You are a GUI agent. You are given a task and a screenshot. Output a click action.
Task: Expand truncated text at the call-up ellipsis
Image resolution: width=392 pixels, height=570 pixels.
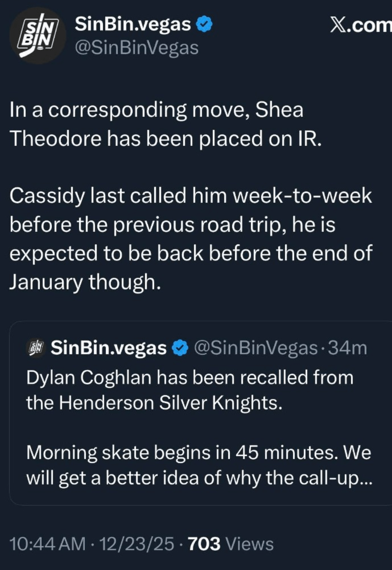point(364,478)
